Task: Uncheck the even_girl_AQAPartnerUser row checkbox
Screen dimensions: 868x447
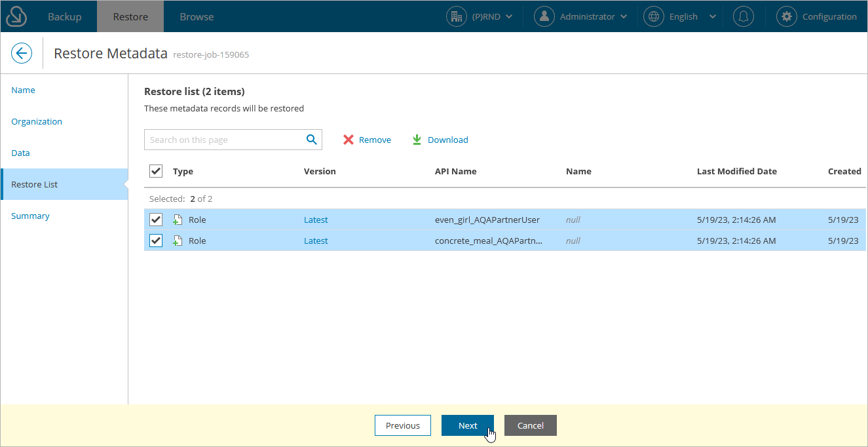Action: pyautogui.click(x=156, y=220)
